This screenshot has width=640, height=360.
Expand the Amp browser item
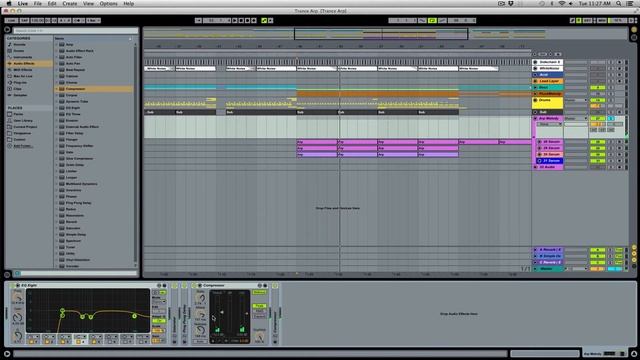point(56,44)
